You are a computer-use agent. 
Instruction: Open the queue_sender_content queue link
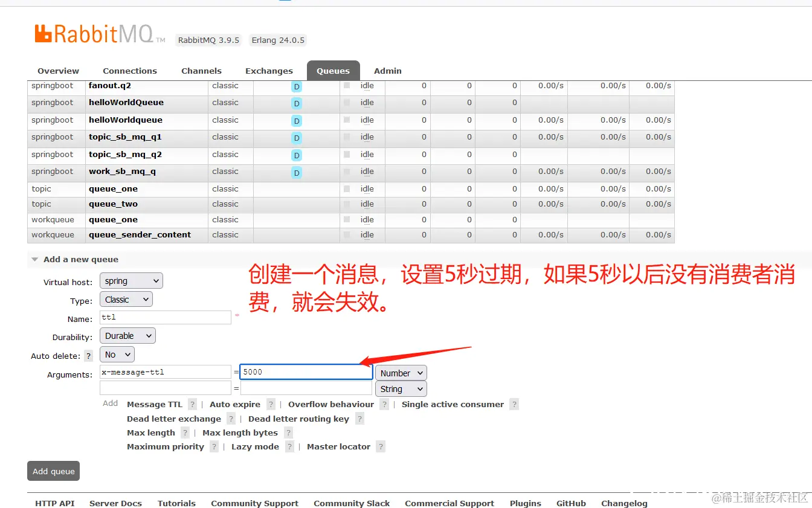140,234
